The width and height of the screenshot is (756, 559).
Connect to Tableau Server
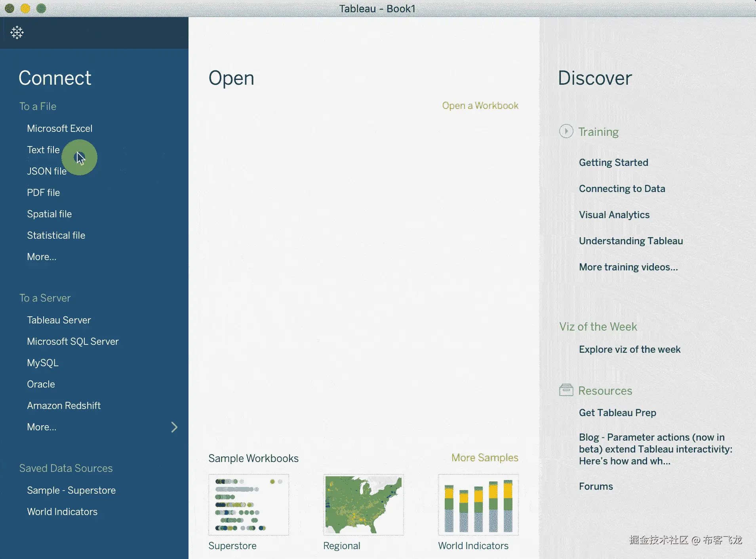click(x=59, y=320)
